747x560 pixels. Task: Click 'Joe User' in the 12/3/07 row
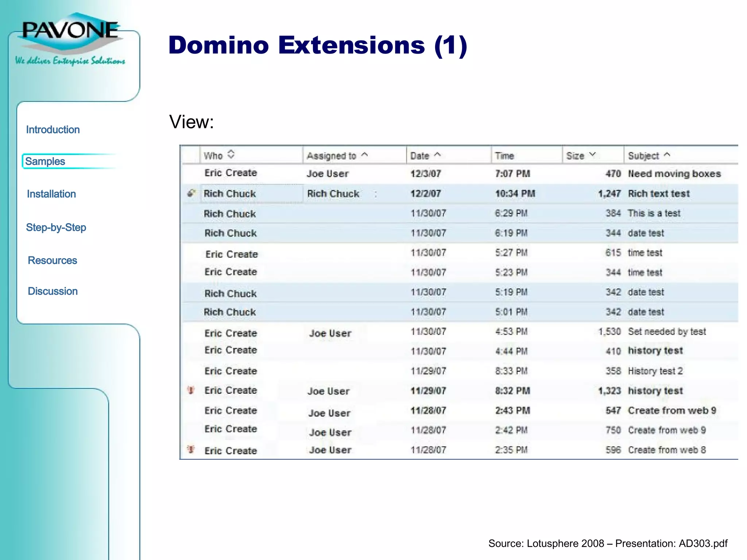[328, 174]
